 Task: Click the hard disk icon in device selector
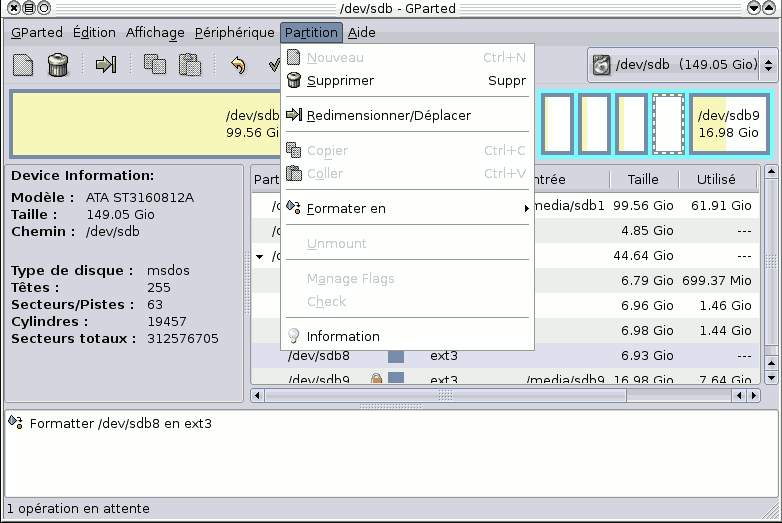coord(602,65)
